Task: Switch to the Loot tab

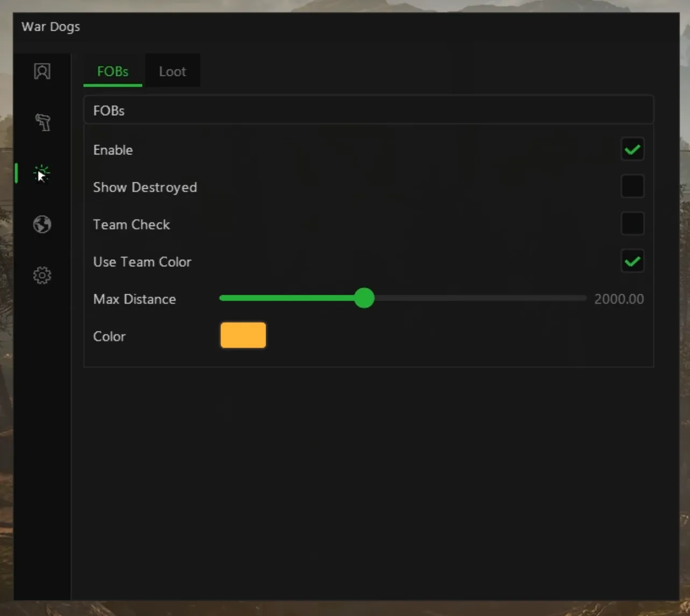Action: point(173,71)
